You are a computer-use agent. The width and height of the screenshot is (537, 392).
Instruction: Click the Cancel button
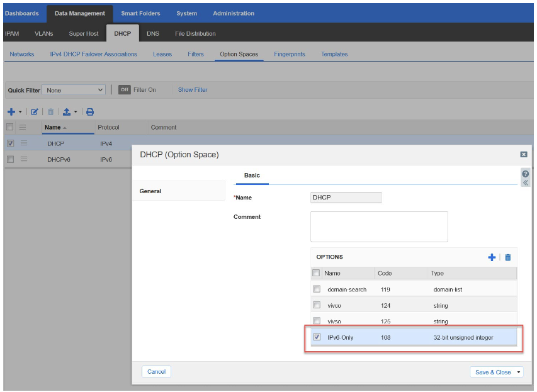pyautogui.click(x=156, y=372)
